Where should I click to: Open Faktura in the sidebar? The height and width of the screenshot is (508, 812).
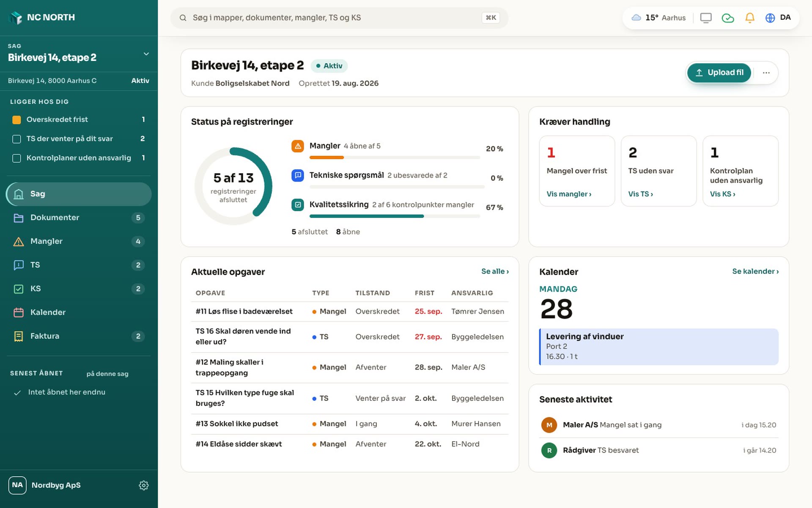(79, 336)
